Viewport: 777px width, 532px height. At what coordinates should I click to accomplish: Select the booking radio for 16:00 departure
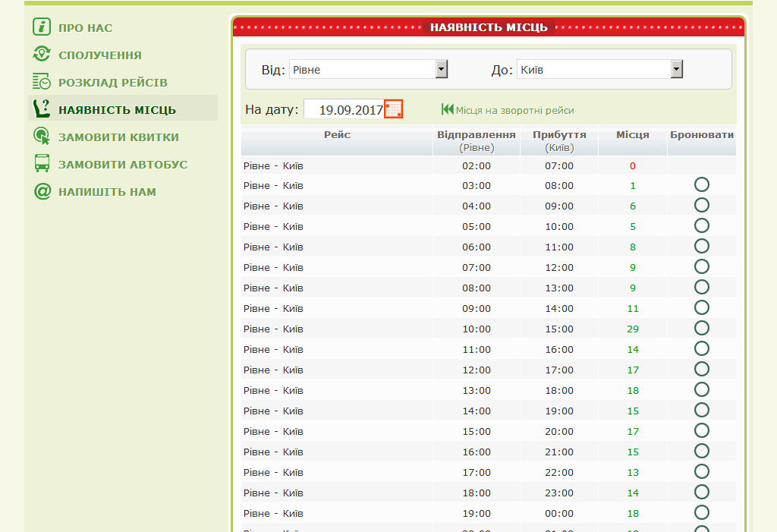click(702, 451)
